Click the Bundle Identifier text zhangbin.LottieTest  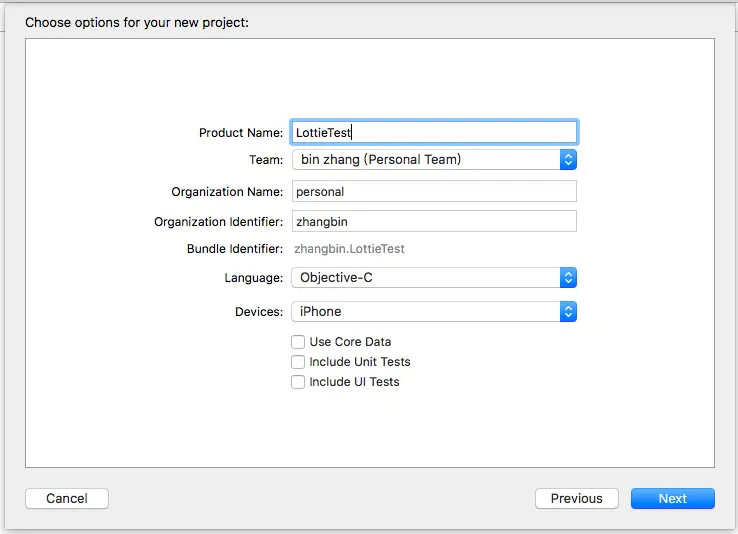coord(349,249)
